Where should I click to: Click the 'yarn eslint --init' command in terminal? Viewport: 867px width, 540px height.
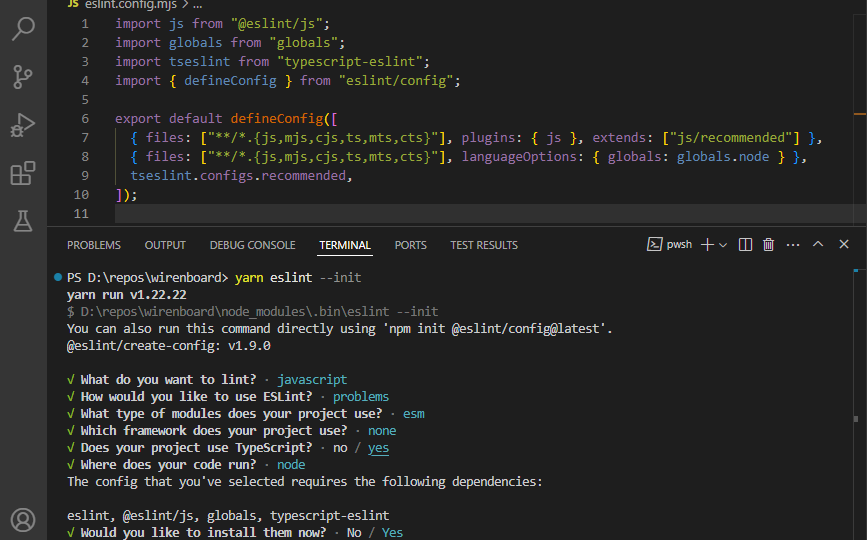point(298,277)
